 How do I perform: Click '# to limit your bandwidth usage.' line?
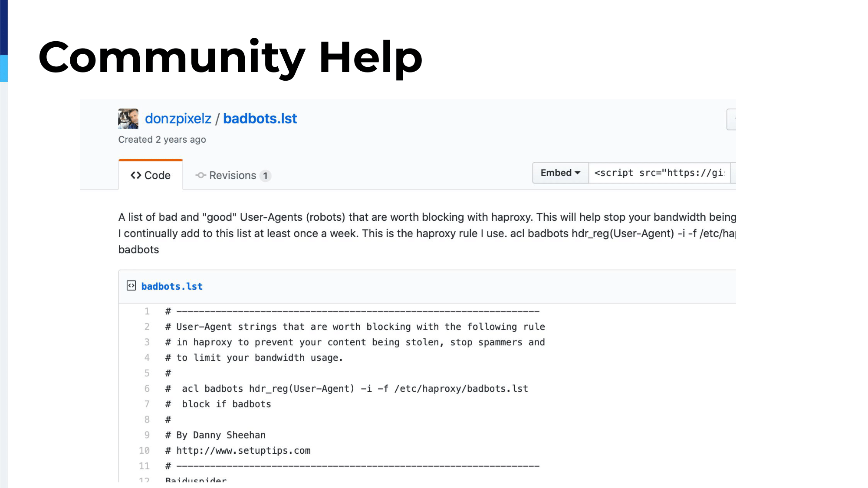(254, 357)
